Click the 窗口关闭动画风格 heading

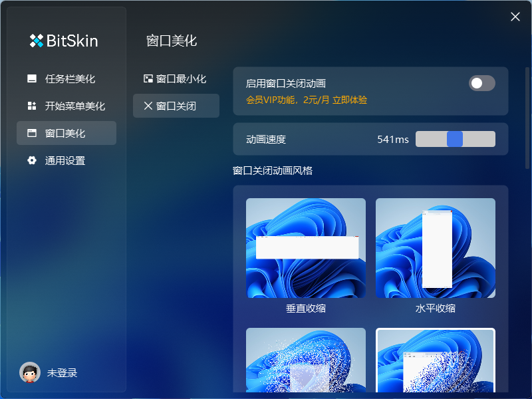coord(273,170)
